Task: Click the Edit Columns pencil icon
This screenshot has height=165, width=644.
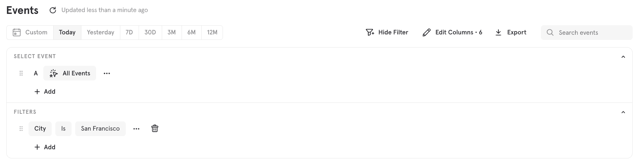Action: (x=427, y=33)
